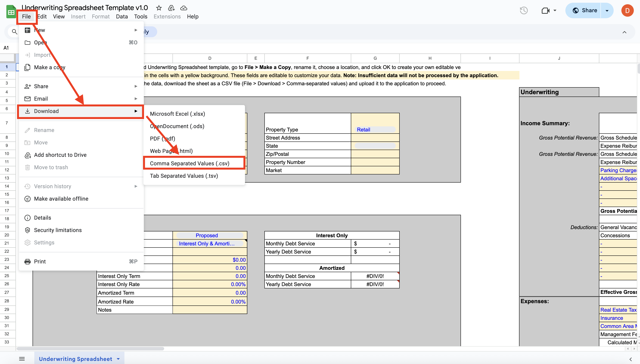Screen dimensions: 640x364
Task: Star the Underwriting Spreadsheet document
Action: tap(159, 8)
